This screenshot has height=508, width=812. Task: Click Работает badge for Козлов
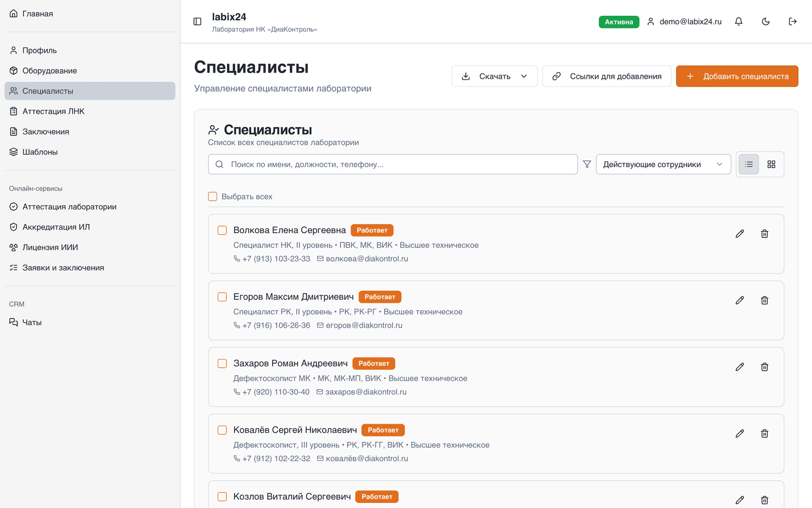377,496
